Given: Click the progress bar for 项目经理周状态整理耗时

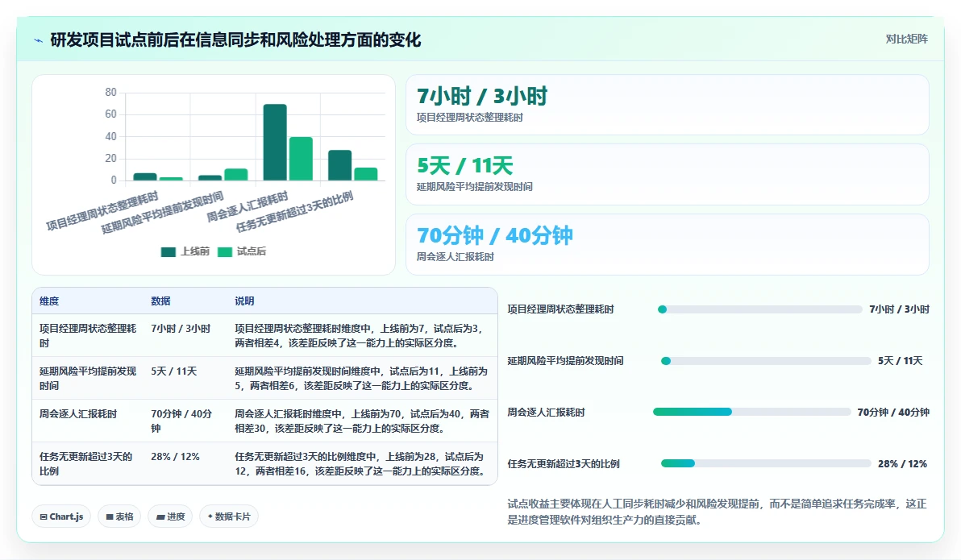Looking at the screenshot, I should tap(760, 309).
